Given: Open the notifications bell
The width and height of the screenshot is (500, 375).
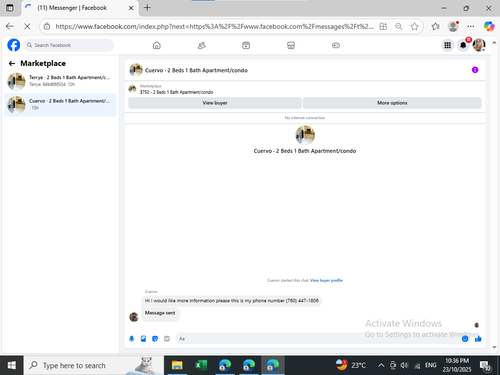Looking at the screenshot, I should click(463, 45).
